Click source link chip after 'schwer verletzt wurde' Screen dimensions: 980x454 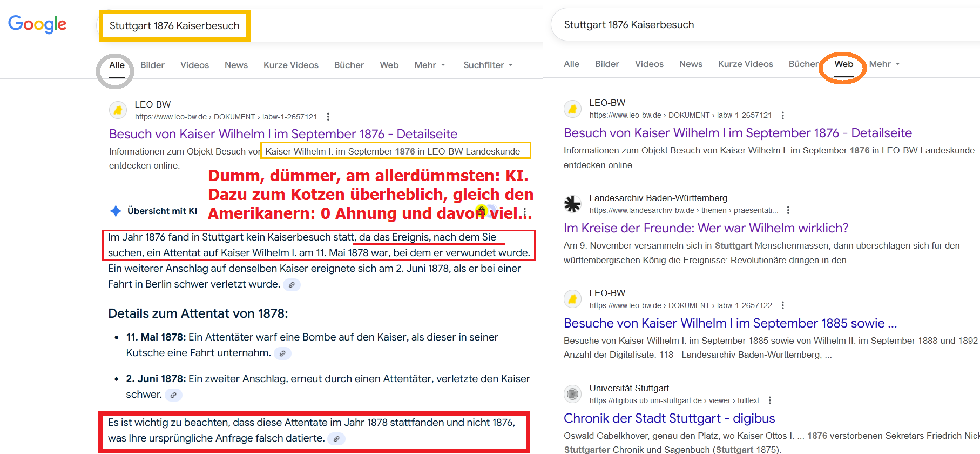coord(292,285)
